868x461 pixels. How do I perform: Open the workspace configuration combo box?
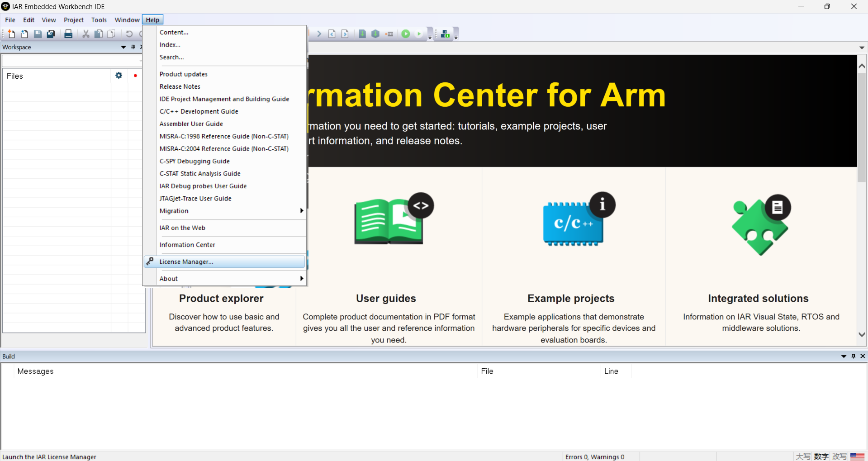pyautogui.click(x=72, y=60)
